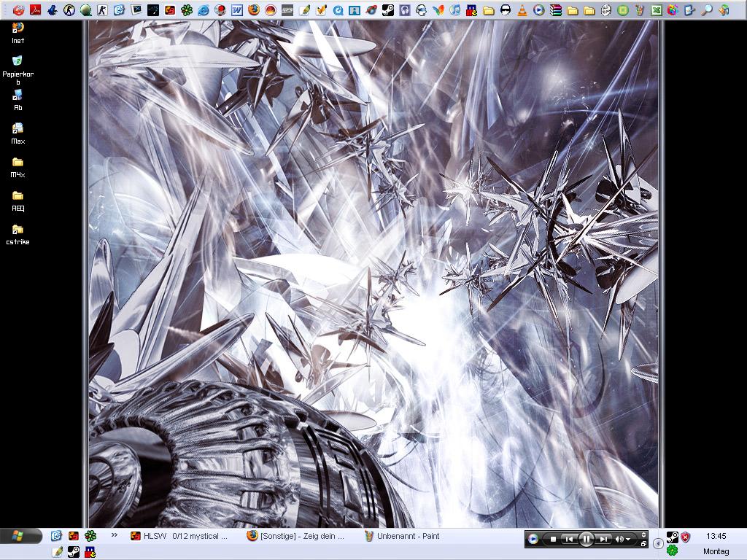This screenshot has height=560, width=747.
Task: Launch Microsoft Excel from top bar
Action: [x=657, y=9]
